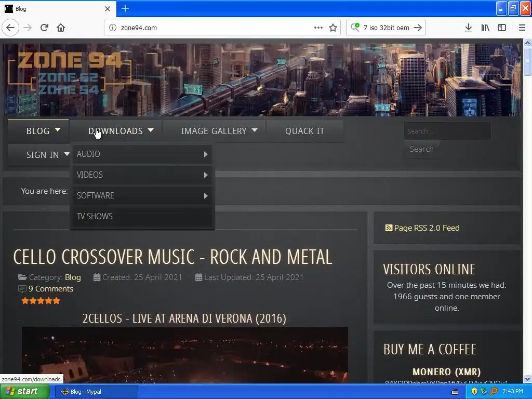Expand the VIDEOS submenu arrow
532x399 pixels.
pyautogui.click(x=206, y=175)
